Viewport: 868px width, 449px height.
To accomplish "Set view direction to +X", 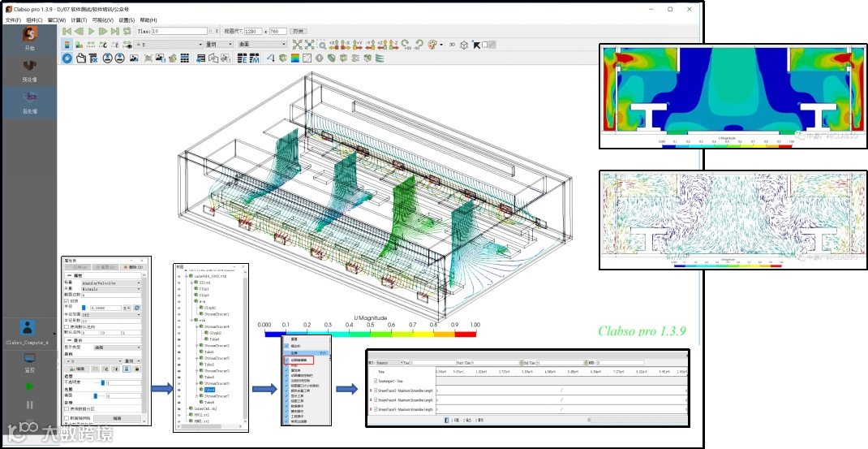I will [333, 45].
